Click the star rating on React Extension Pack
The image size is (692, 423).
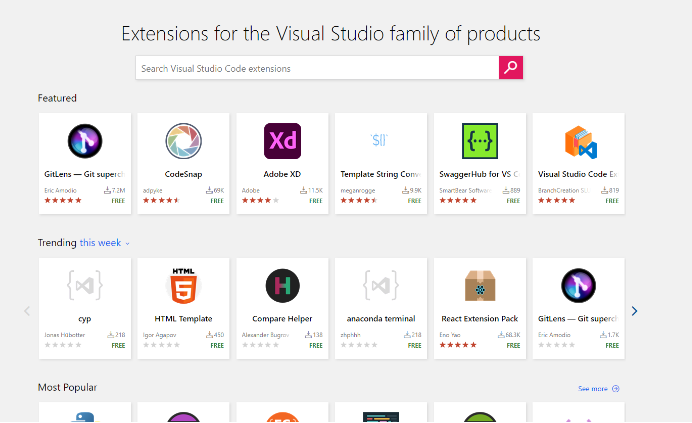(x=458, y=345)
